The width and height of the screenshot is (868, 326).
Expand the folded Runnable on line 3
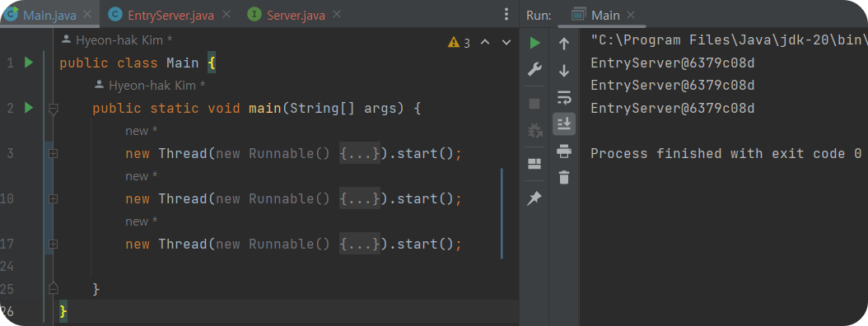click(x=54, y=153)
